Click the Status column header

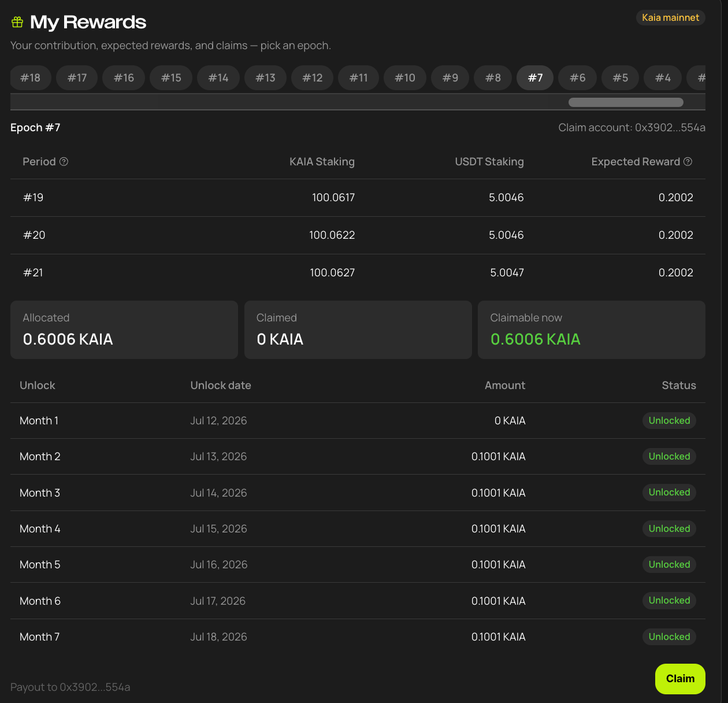point(679,386)
